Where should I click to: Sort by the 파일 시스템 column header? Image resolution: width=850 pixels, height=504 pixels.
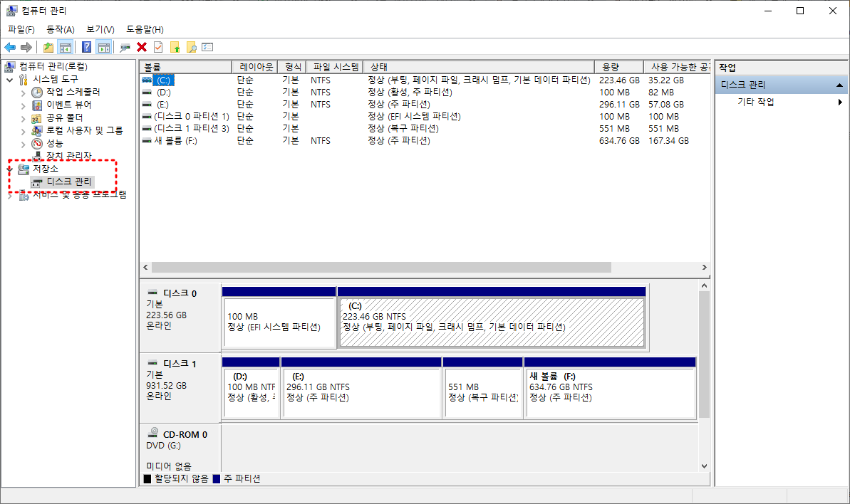point(334,67)
